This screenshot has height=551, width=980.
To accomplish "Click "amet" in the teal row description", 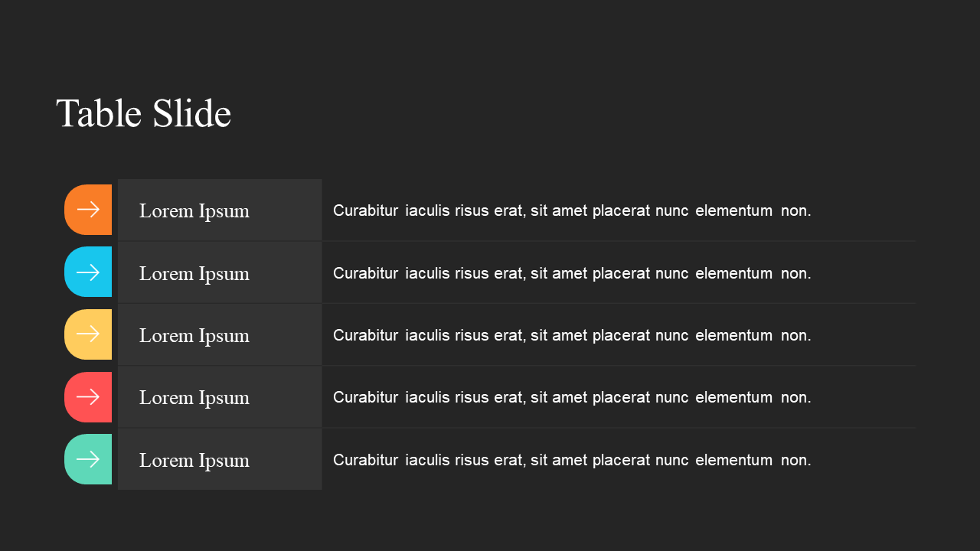I will (x=570, y=460).
